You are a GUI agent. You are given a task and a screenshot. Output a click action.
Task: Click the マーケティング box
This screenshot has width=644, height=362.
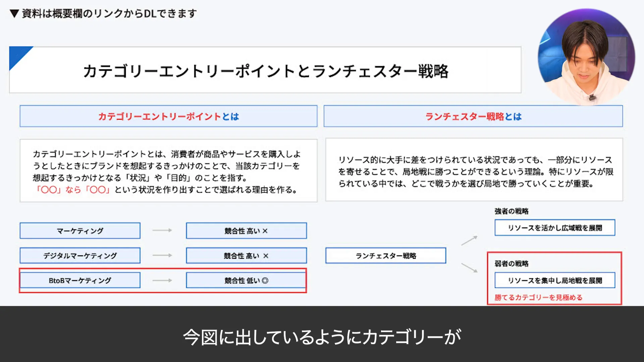coord(80,231)
